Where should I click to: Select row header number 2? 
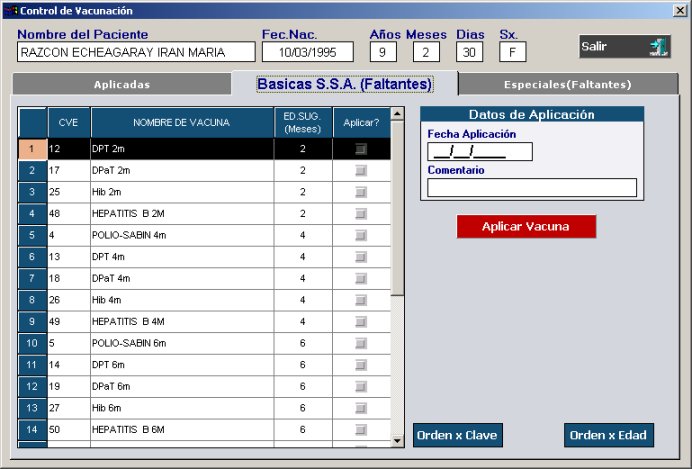(32, 170)
